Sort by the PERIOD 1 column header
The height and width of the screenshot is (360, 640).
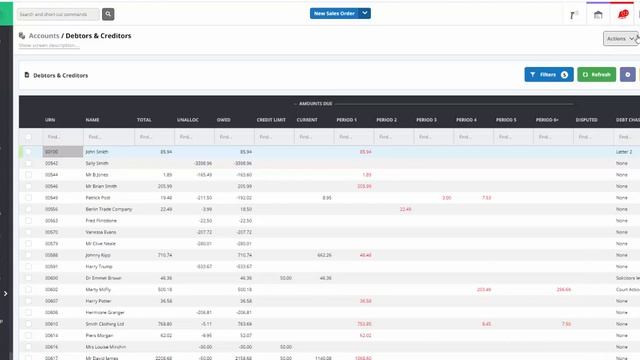point(347,120)
